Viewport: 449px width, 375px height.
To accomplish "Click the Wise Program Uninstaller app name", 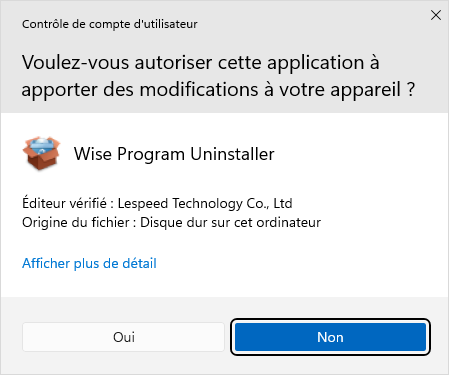I will pyautogui.click(x=174, y=154).
